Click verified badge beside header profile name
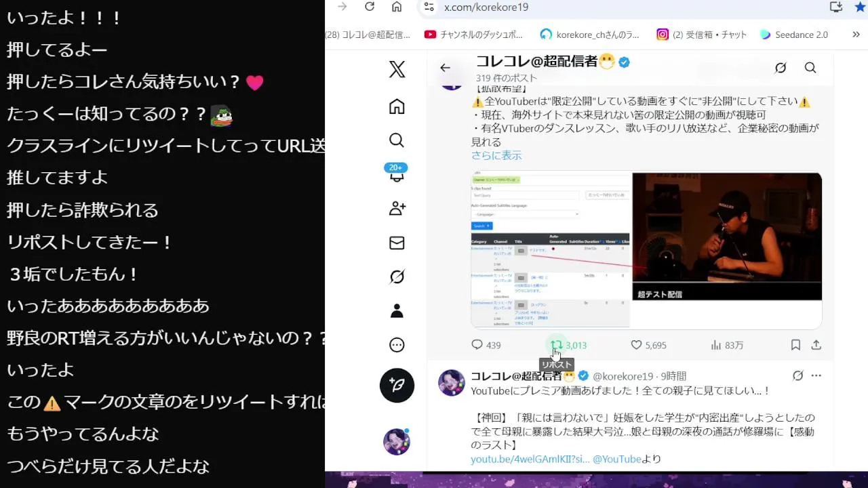Image resolution: width=868 pixels, height=488 pixels. coord(624,62)
